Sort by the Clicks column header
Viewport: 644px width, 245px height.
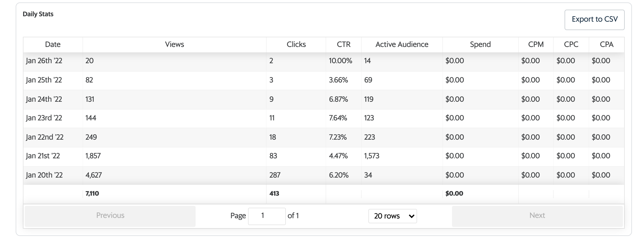coord(296,45)
